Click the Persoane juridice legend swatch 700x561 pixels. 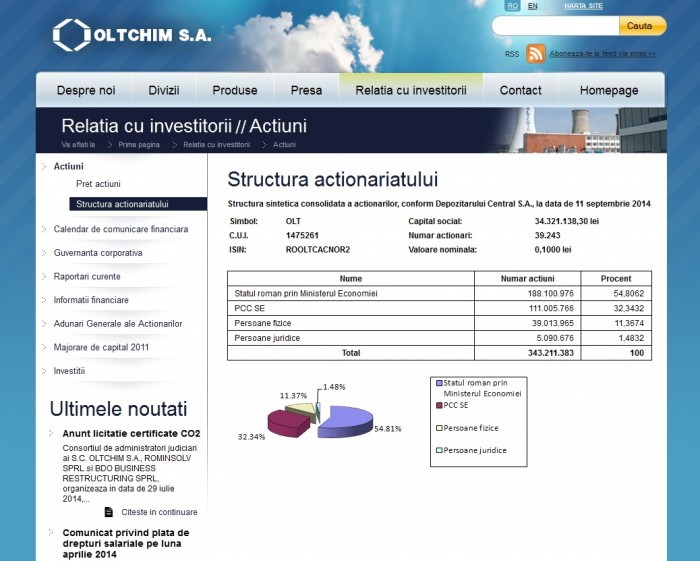(x=439, y=450)
